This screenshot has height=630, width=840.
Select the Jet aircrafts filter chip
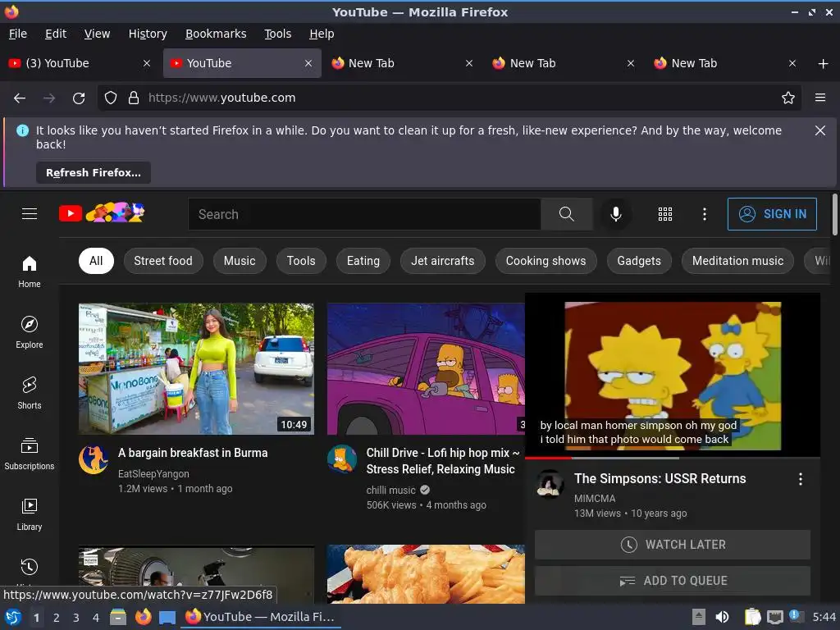[x=442, y=261]
